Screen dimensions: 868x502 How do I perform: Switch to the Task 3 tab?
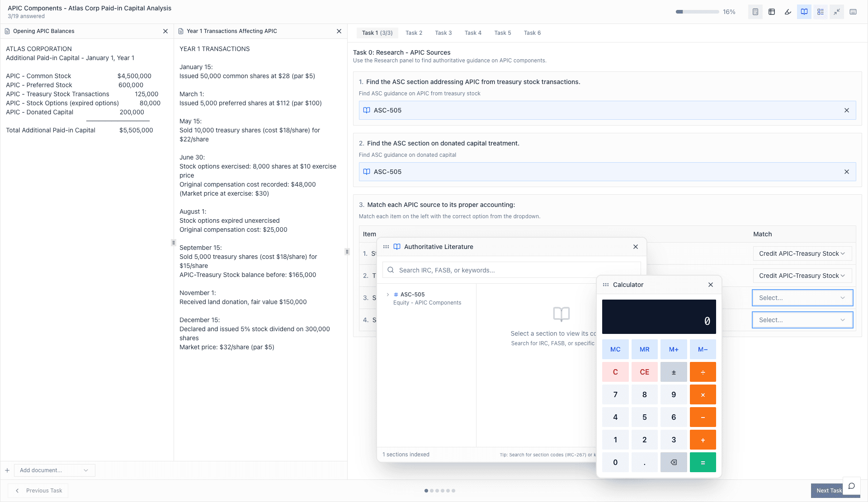(x=443, y=33)
